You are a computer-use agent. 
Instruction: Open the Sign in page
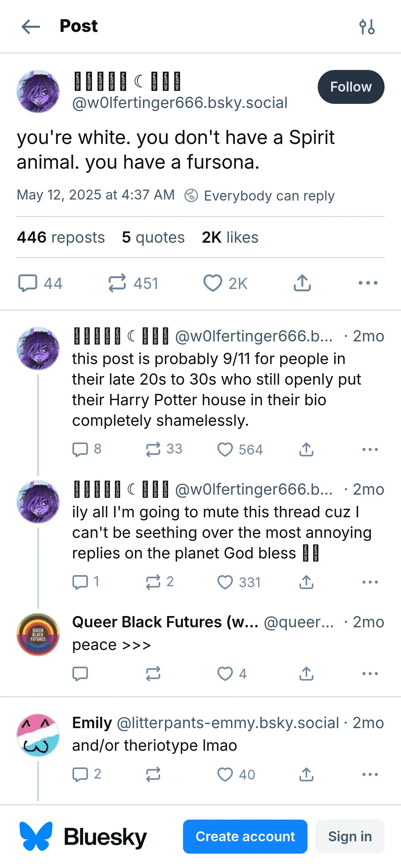350,836
